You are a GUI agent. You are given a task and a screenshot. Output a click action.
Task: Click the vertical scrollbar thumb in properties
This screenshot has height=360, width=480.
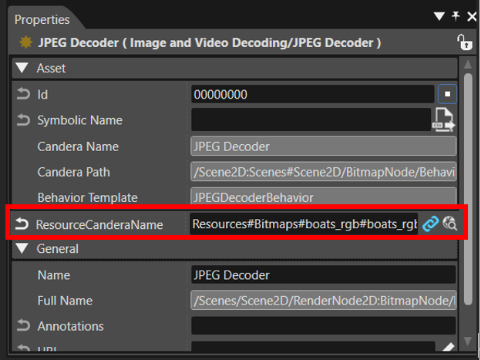pyautogui.click(x=468, y=189)
